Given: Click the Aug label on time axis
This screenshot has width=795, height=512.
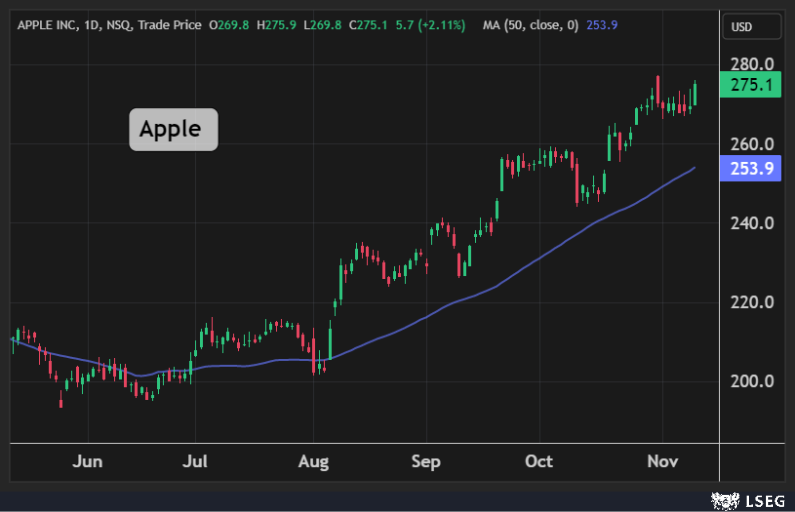Looking at the screenshot, I should (314, 462).
